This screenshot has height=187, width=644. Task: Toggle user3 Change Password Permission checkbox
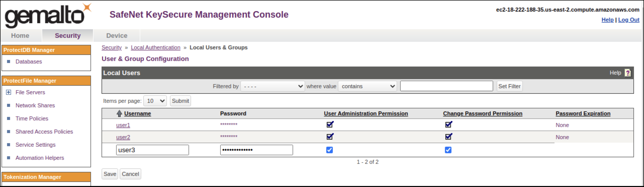tap(448, 150)
